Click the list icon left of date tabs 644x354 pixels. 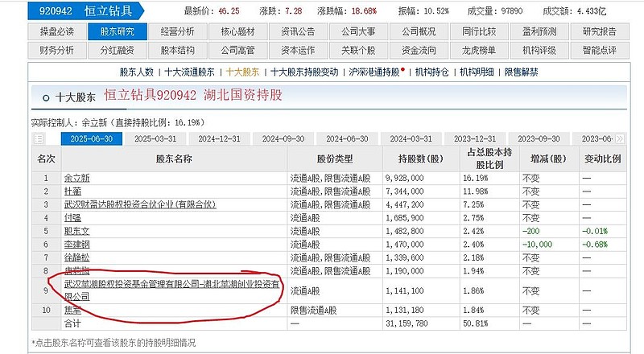click(x=39, y=139)
